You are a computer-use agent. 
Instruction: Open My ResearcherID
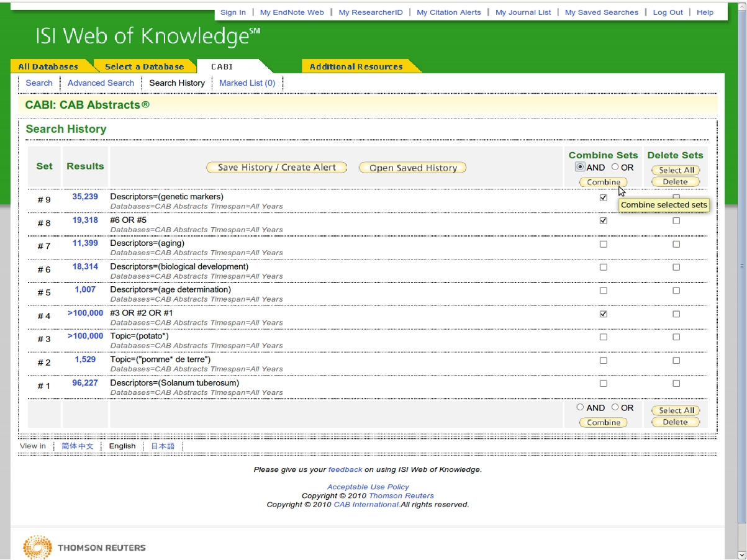[371, 12]
